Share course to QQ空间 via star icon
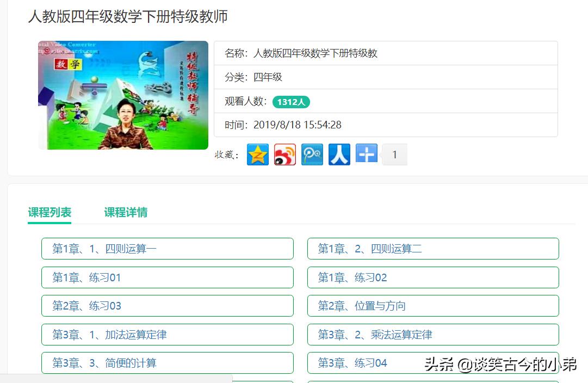The image size is (588, 383). point(258,154)
